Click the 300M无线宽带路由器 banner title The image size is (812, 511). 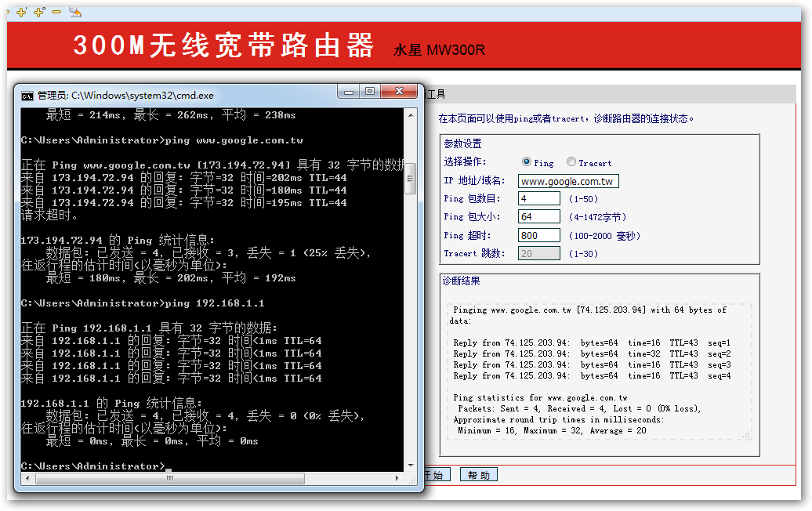click(223, 45)
